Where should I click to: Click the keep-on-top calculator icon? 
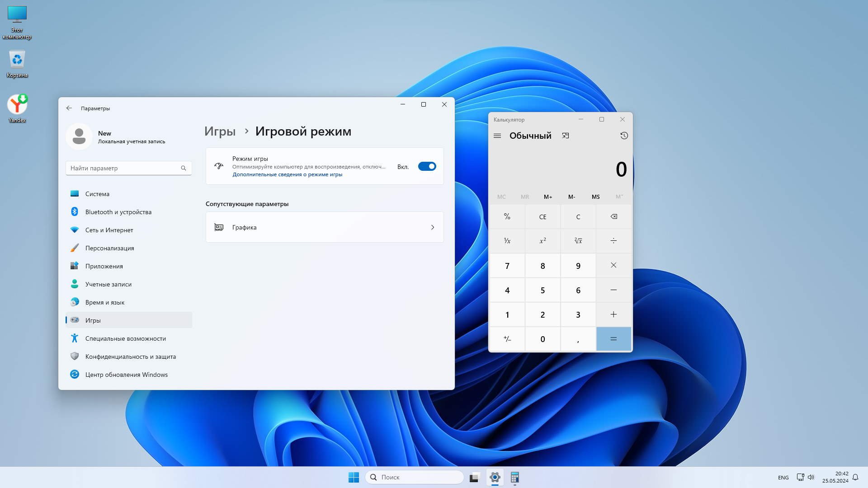click(566, 136)
